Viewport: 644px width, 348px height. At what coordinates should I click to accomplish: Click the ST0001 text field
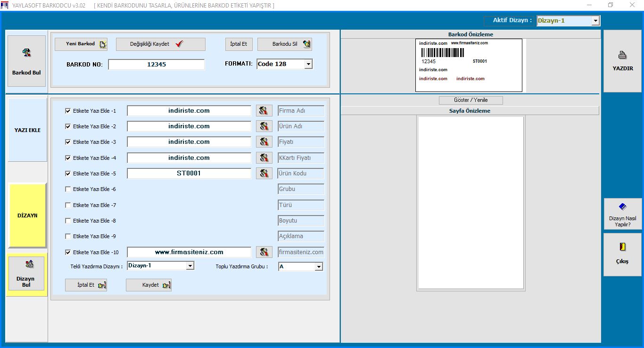click(x=189, y=174)
